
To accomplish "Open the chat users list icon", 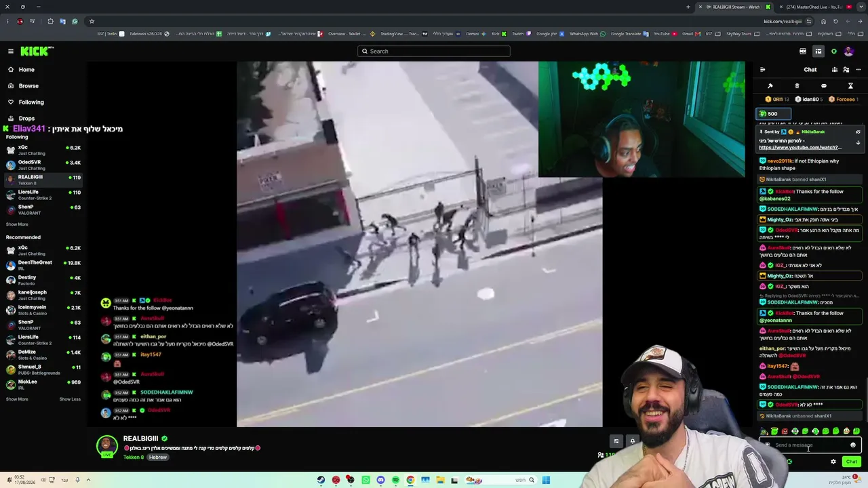I will [846, 70].
